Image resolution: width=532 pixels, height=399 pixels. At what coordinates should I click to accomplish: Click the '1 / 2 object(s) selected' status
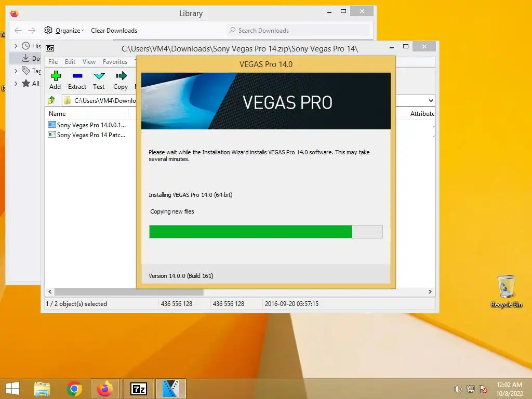76,303
